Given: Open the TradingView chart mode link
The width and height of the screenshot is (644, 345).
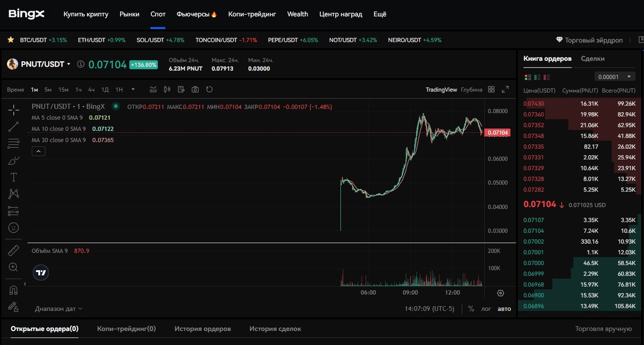Looking at the screenshot, I should click(x=441, y=90).
